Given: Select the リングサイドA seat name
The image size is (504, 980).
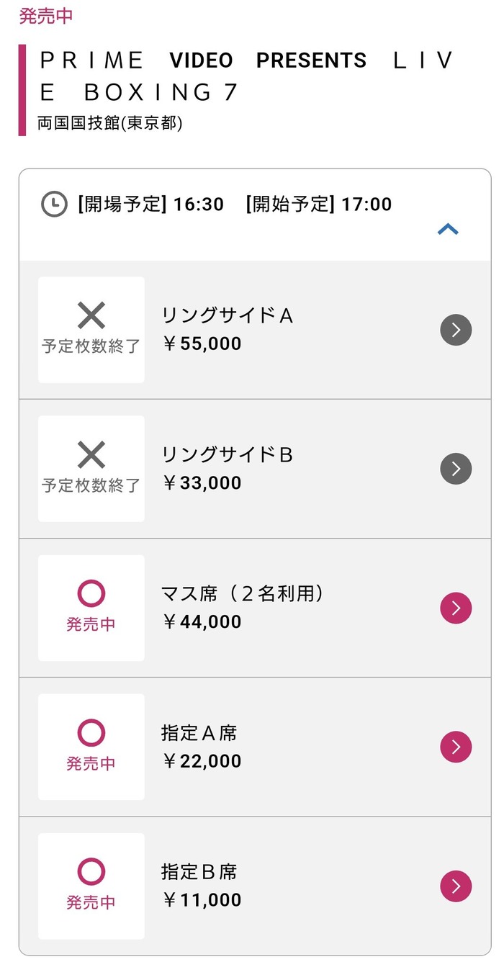Looking at the screenshot, I should [227, 315].
